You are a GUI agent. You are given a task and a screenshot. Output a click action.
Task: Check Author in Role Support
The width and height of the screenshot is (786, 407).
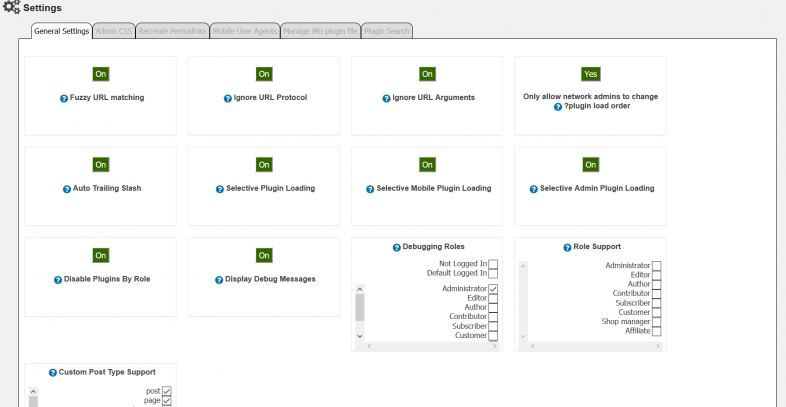tap(656, 284)
